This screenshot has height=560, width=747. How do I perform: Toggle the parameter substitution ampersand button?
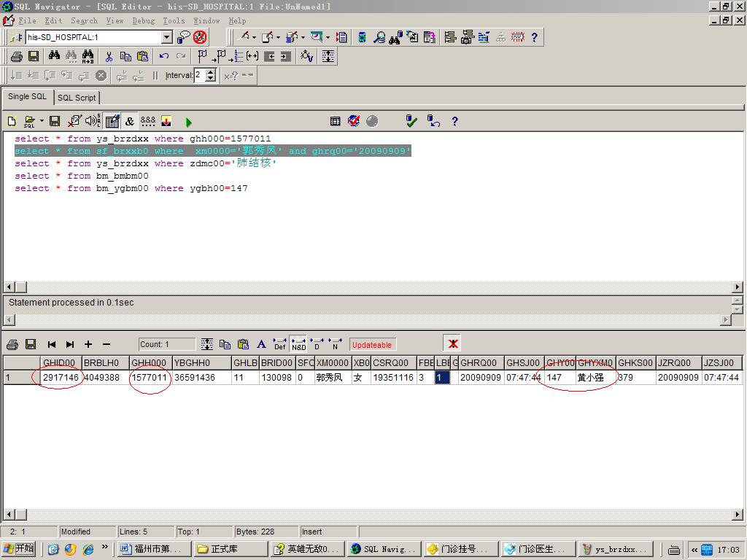tap(130, 122)
